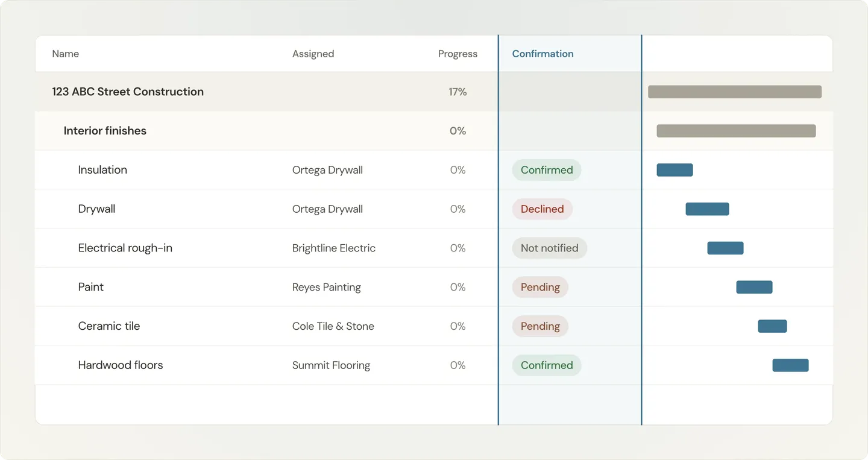Click the Not notified status badge

click(550, 248)
